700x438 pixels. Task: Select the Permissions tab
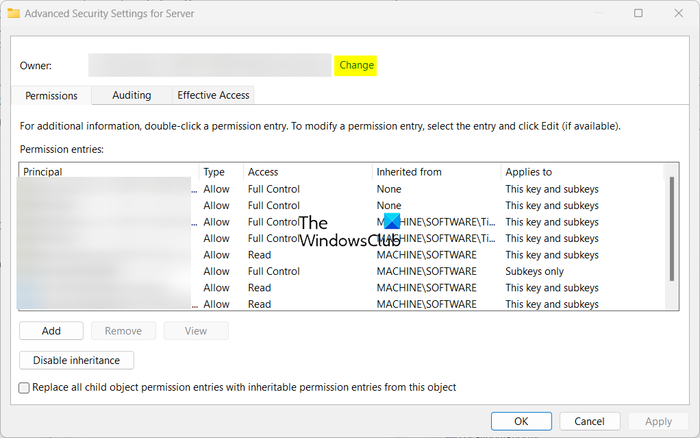coord(52,95)
